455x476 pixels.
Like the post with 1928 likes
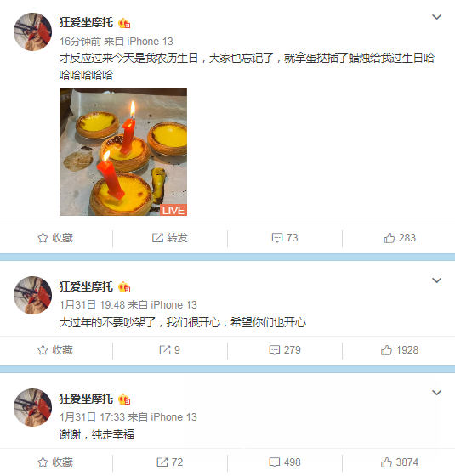click(400, 350)
